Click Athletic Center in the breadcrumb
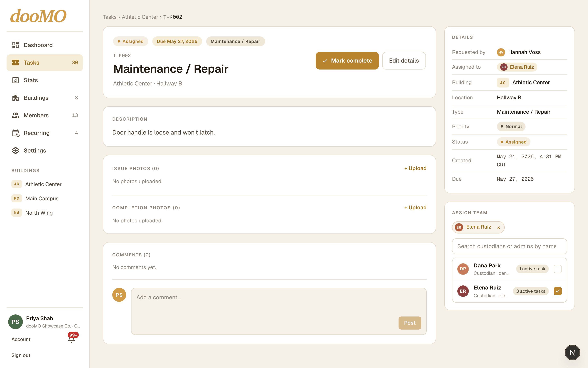Viewport: 588px width, 368px height. tap(140, 17)
